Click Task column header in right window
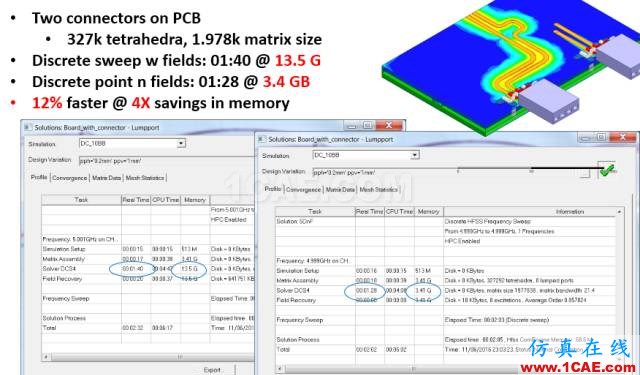This screenshot has height=375, width=640. click(x=315, y=212)
